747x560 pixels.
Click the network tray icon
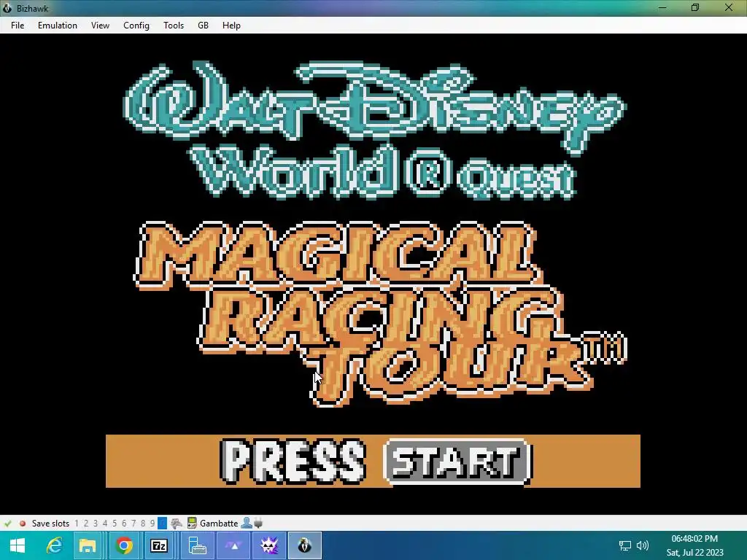click(x=624, y=545)
